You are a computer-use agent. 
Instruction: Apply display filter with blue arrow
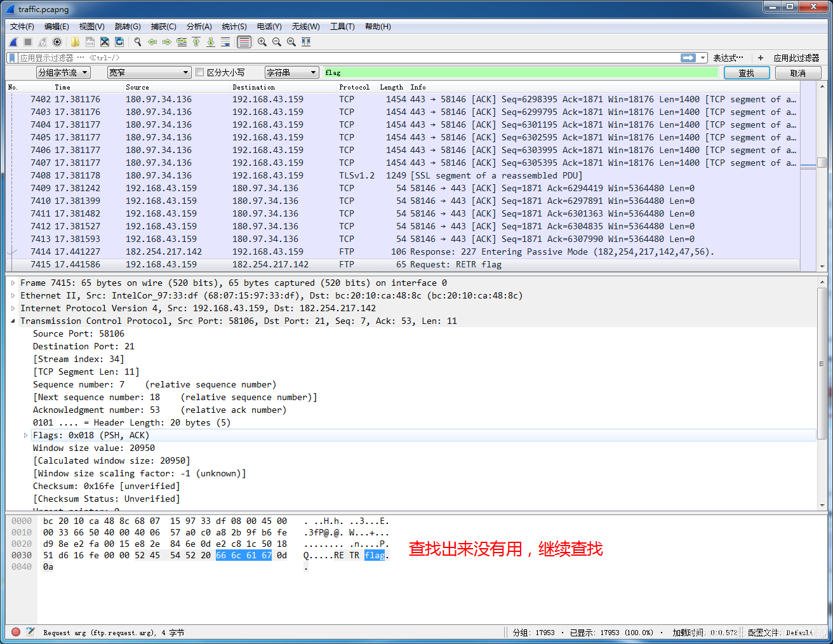[x=688, y=58]
